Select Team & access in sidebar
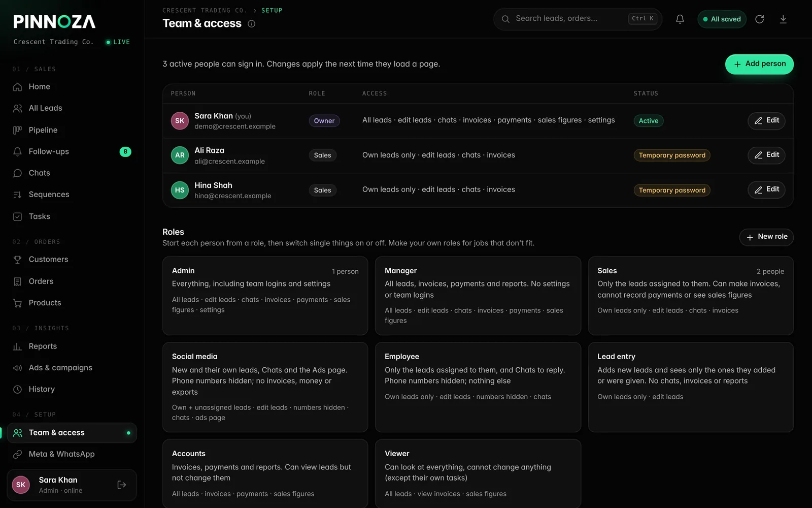The height and width of the screenshot is (508, 812). [x=72, y=433]
